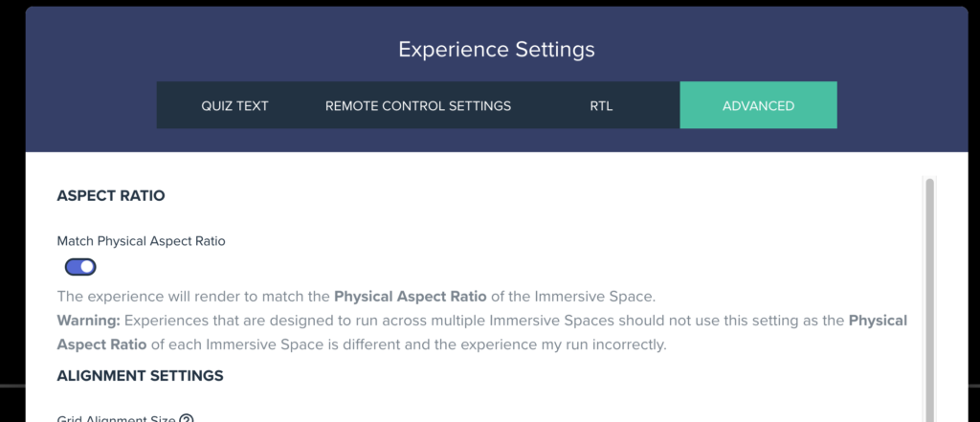The image size is (980, 422).
Task: Open the help icon beside Grid Alignment Size
Action: 187,419
